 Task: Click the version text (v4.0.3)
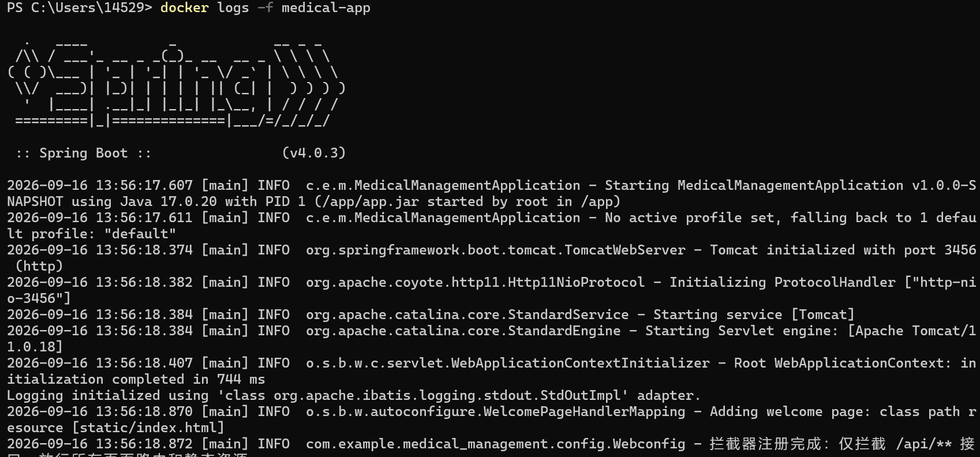pos(314,153)
